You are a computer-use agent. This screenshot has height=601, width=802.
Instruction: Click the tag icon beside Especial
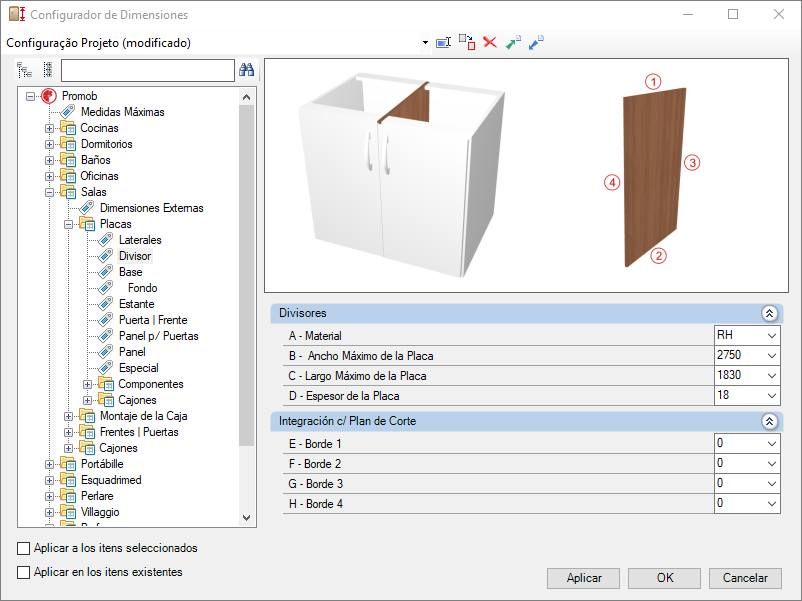tap(106, 368)
